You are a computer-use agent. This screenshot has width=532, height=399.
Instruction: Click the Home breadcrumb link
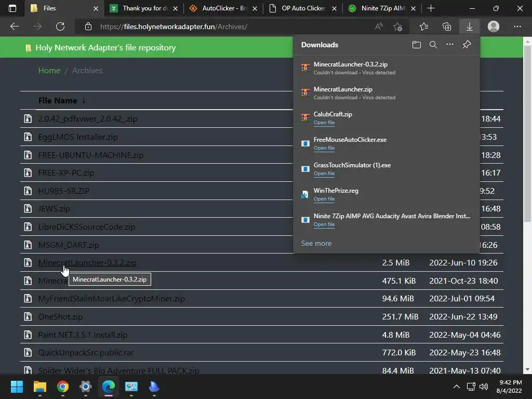click(x=49, y=71)
